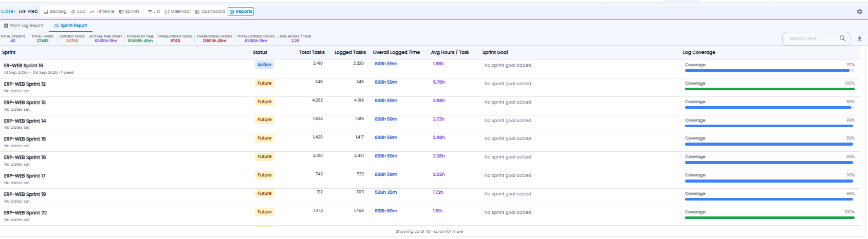Click the 5.78h average for Sprint 12
The image size is (868, 239).
(439, 82)
